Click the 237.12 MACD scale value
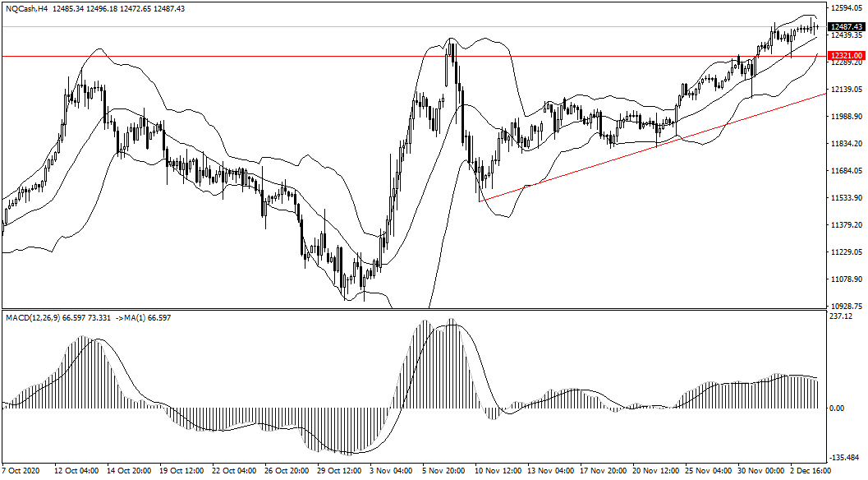868x480 pixels. (841, 316)
